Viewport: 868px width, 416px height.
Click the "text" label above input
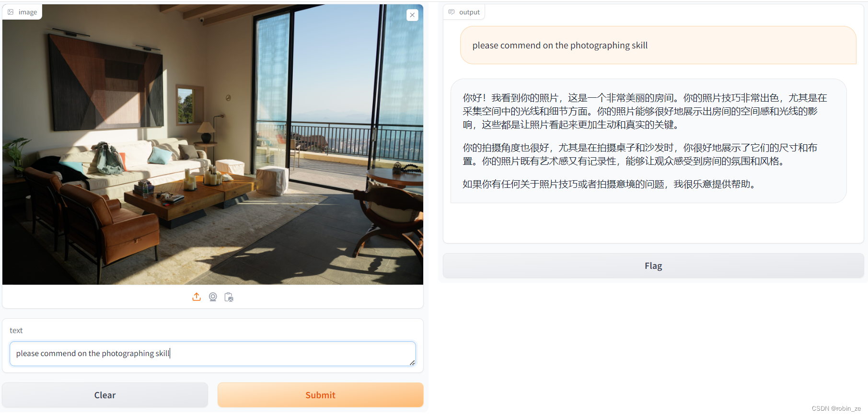[16, 331]
